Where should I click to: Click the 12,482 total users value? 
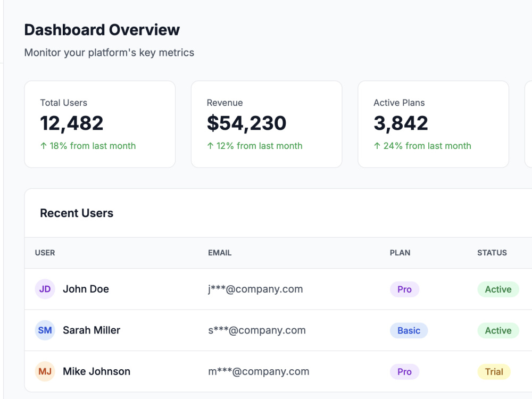[x=72, y=123]
